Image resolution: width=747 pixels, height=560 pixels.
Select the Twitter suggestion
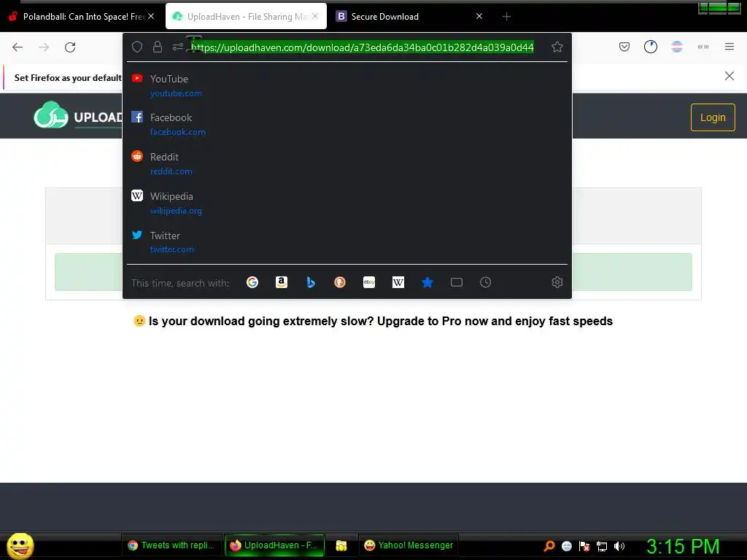[x=347, y=242]
